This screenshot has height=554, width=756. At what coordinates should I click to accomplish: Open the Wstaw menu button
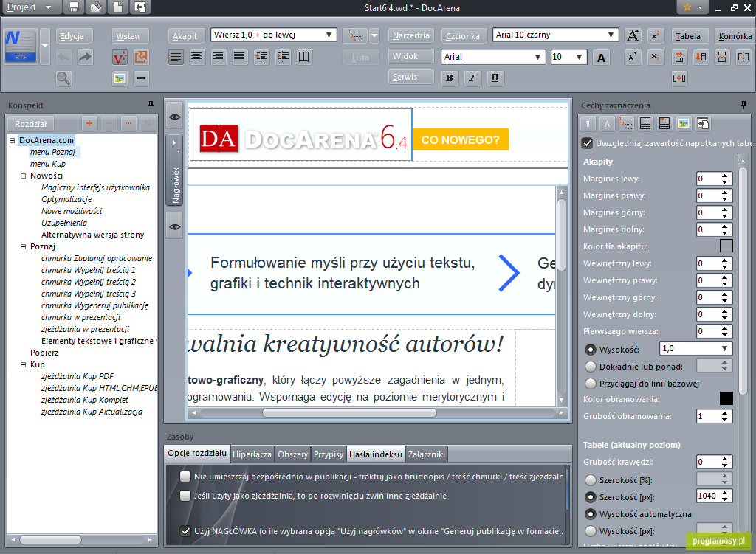128,36
